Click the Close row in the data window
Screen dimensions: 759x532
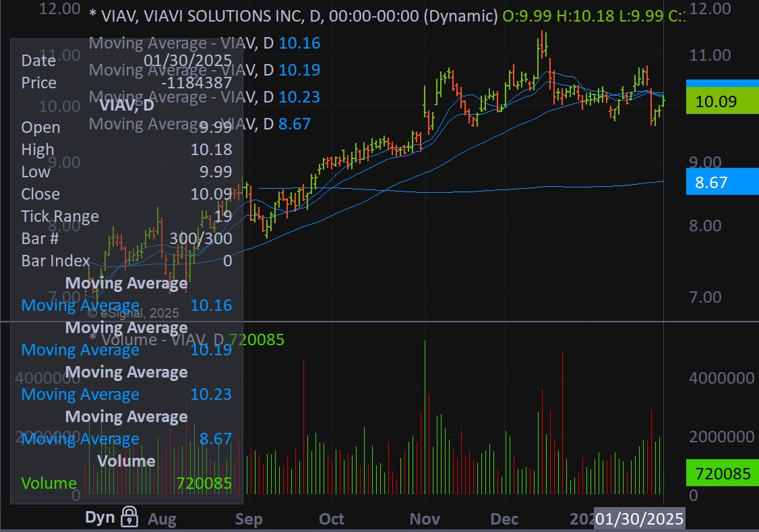[126, 194]
